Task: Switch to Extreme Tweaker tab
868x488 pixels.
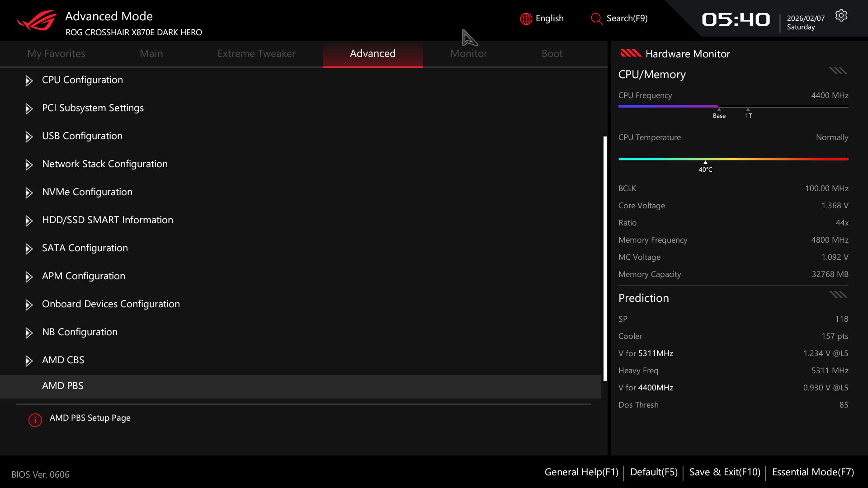Action: tap(256, 53)
